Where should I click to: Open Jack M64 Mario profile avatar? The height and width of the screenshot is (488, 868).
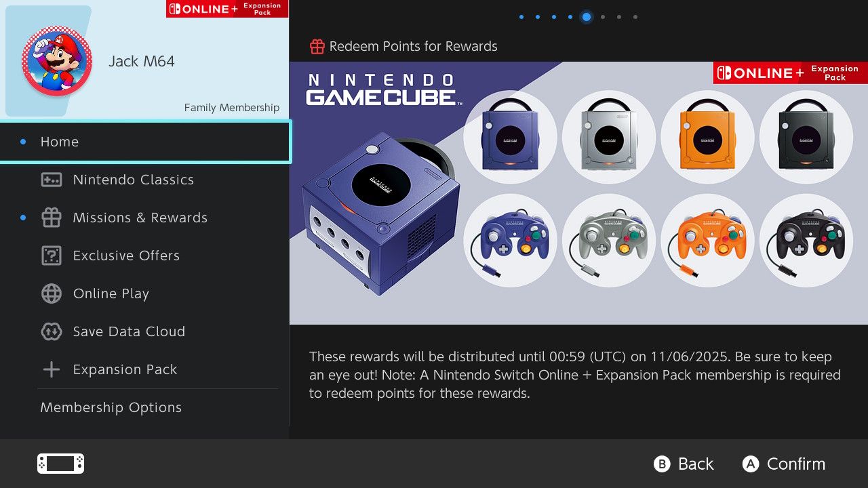pos(57,61)
